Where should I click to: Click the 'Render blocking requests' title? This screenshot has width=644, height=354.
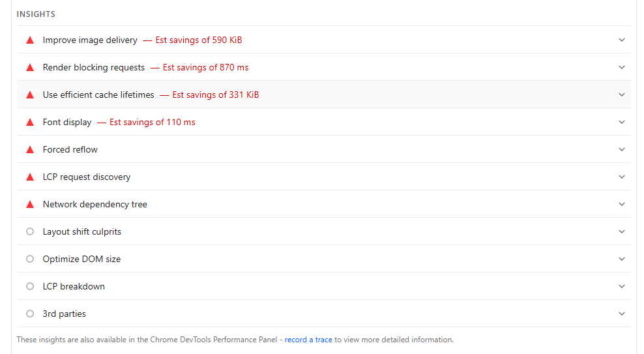tap(94, 67)
